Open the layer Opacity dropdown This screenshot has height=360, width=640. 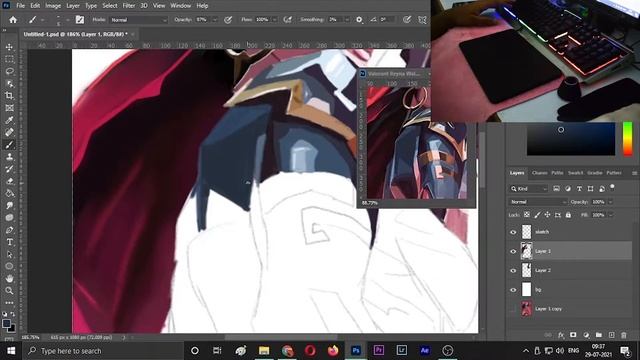click(x=611, y=202)
